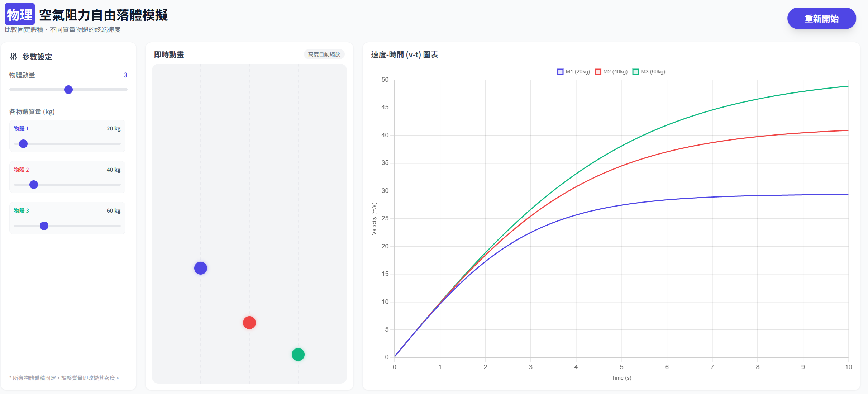Click the 速度-時間 (v-t) 圖表 heading
868x394 pixels.
(x=404, y=54)
